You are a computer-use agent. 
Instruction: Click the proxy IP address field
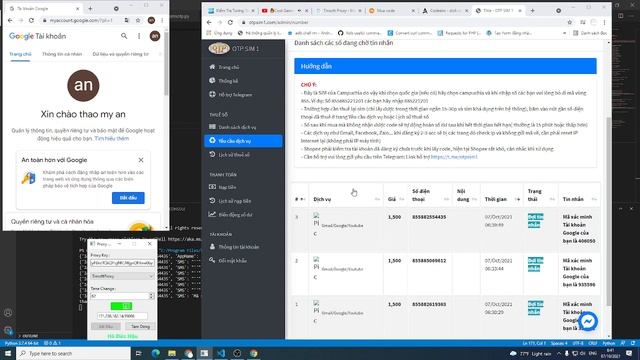[122, 316]
